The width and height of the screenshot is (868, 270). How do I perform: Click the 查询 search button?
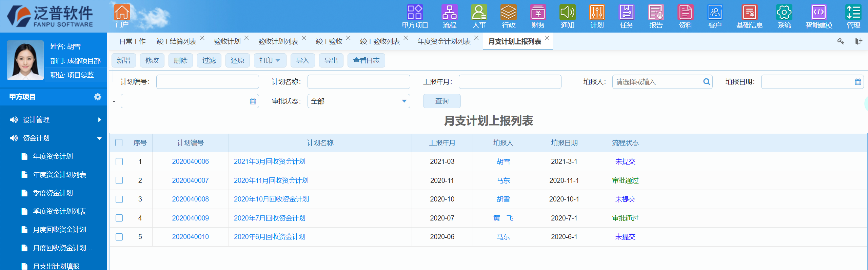point(441,101)
